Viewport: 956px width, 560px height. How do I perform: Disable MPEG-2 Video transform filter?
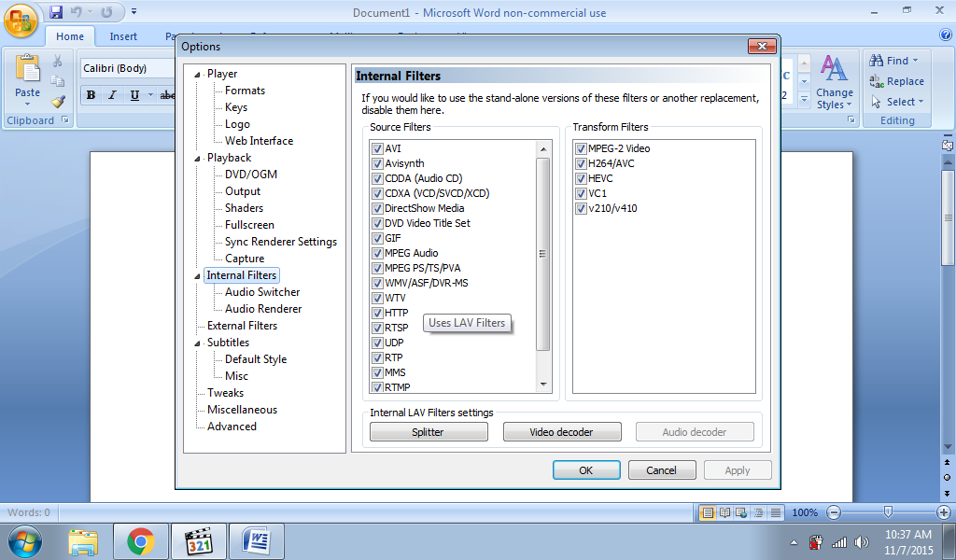pos(581,148)
